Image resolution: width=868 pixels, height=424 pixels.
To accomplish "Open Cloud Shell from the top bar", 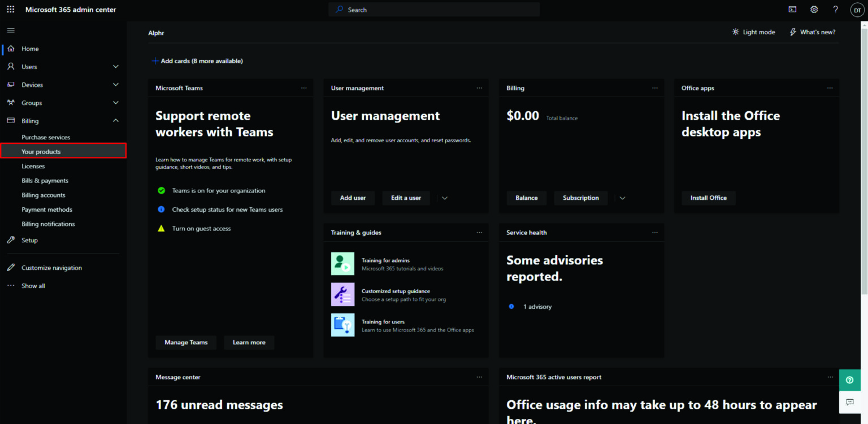I will pos(793,10).
